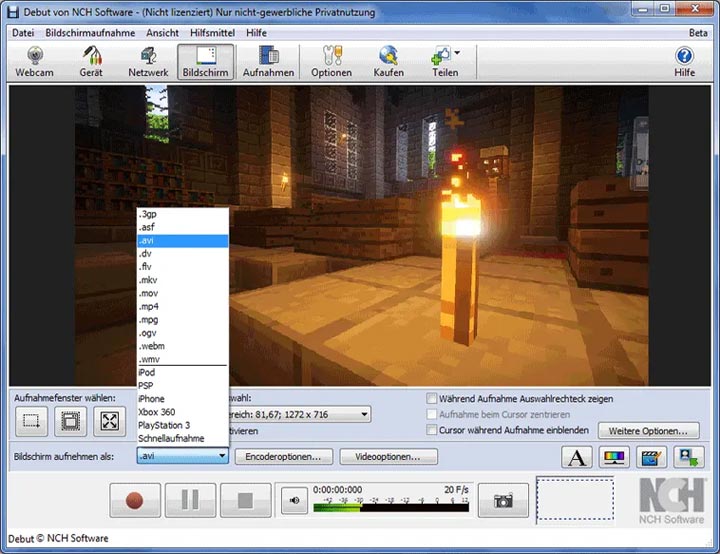The width and height of the screenshot is (720, 554).
Task: Open the region selection dropdown 1272 x 716
Action: point(364,414)
